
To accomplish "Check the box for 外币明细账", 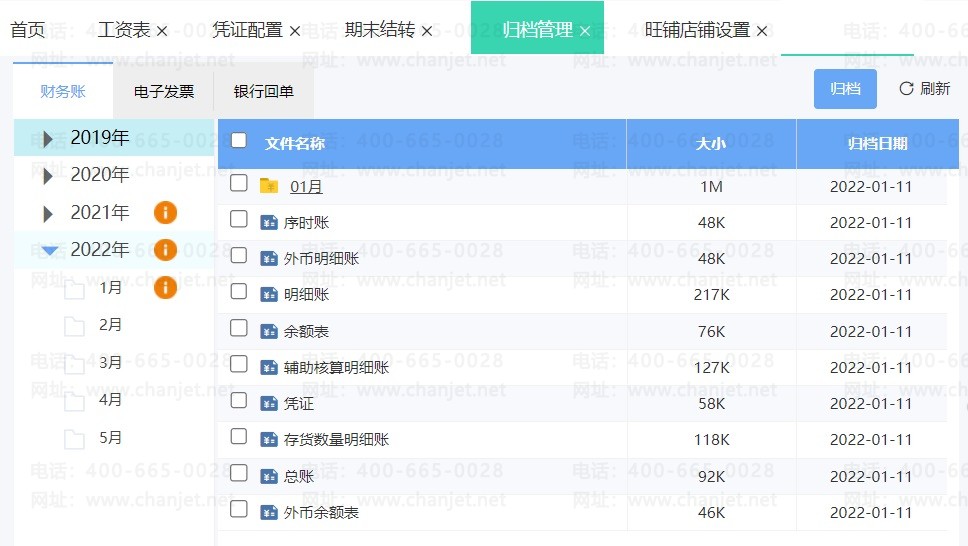I will [239, 255].
